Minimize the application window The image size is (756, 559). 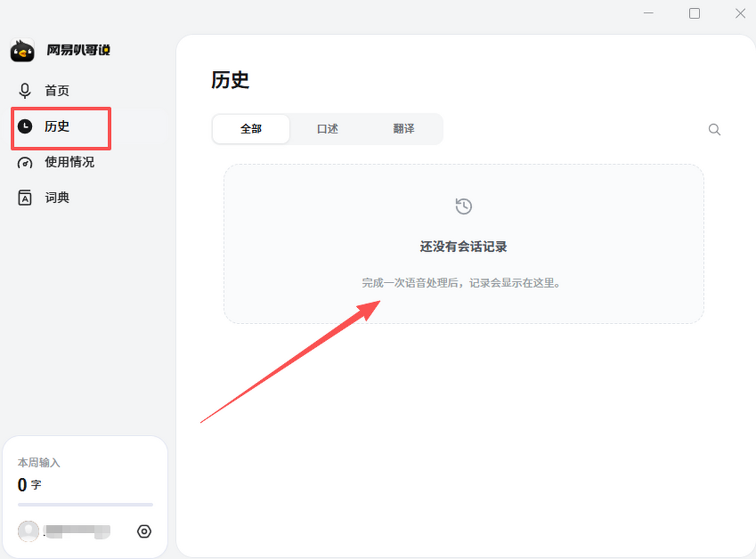649,13
